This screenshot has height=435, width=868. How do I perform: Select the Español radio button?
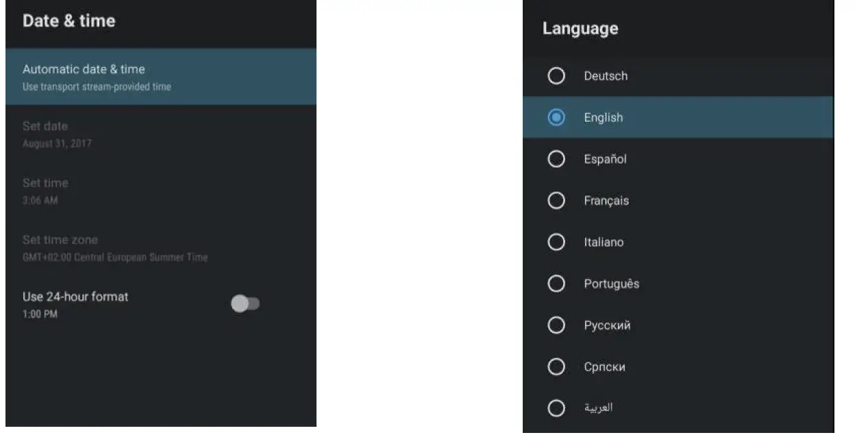(x=556, y=159)
